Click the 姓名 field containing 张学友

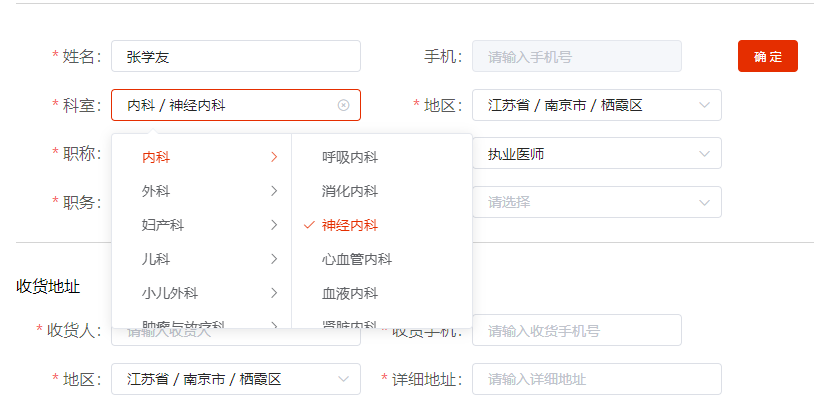click(x=236, y=56)
